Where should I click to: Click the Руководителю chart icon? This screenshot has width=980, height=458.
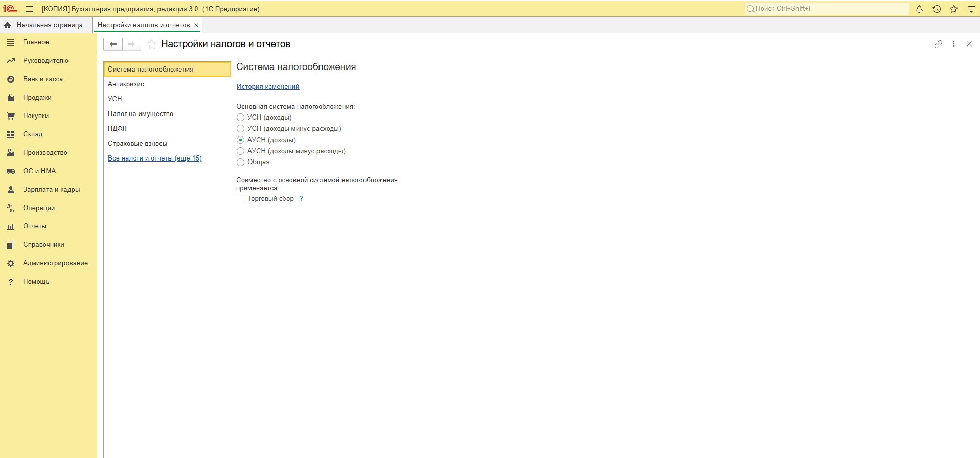[x=11, y=61]
